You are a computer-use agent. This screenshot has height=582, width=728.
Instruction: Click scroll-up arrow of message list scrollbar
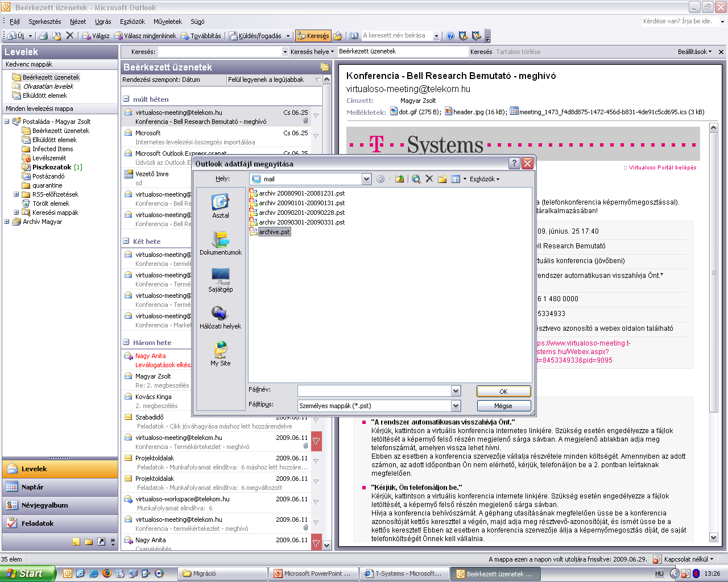click(x=326, y=80)
